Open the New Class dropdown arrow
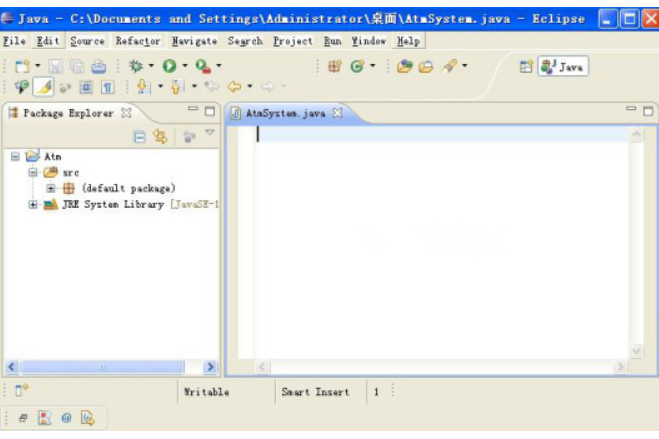This screenshot has width=659, height=439. pyautogui.click(x=372, y=66)
